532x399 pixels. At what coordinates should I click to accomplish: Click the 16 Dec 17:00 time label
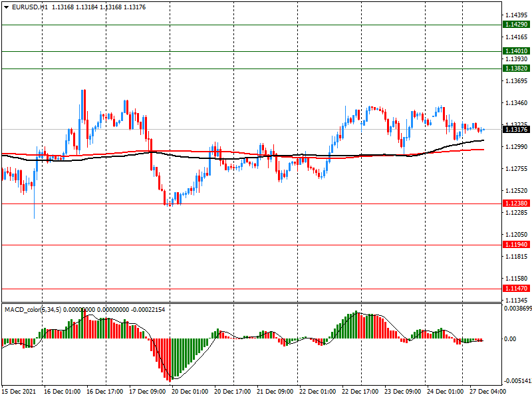point(105,392)
